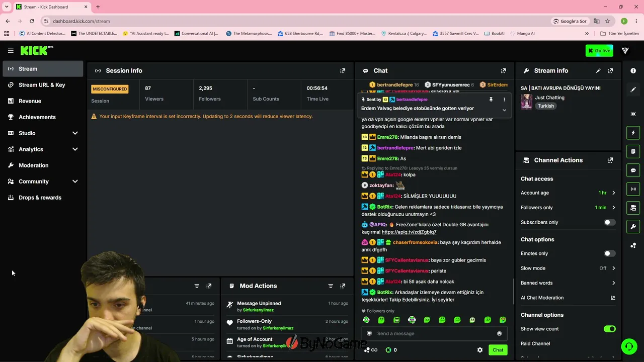Screen dimensions: 644x362
Task: Toggle Emotes only chat
Action: (x=609, y=254)
